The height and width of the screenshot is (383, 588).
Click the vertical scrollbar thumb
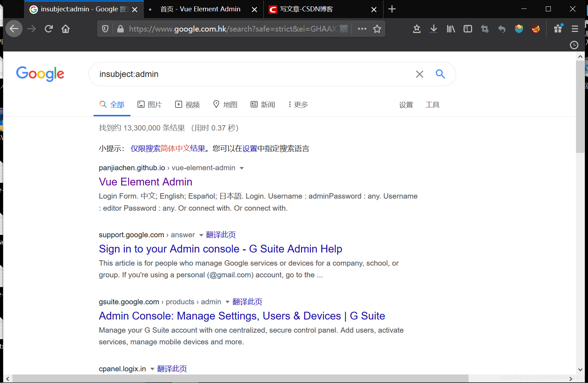point(580,106)
